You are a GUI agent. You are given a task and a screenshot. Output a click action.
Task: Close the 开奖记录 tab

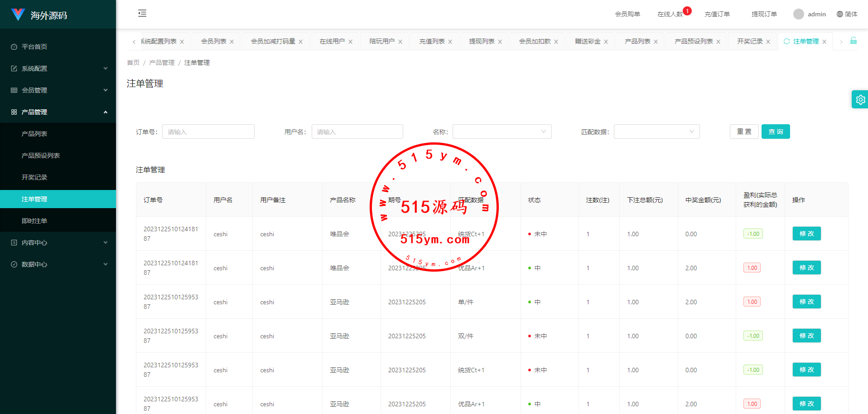768,42
